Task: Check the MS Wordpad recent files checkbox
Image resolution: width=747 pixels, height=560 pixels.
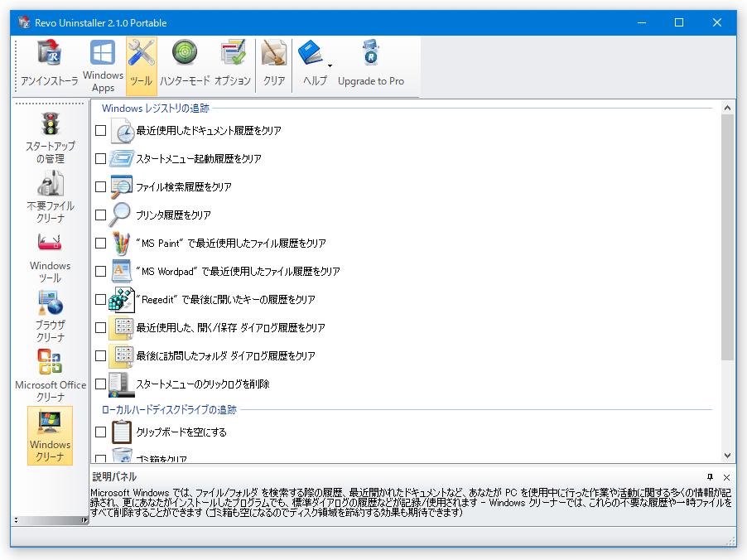Action: (100, 271)
